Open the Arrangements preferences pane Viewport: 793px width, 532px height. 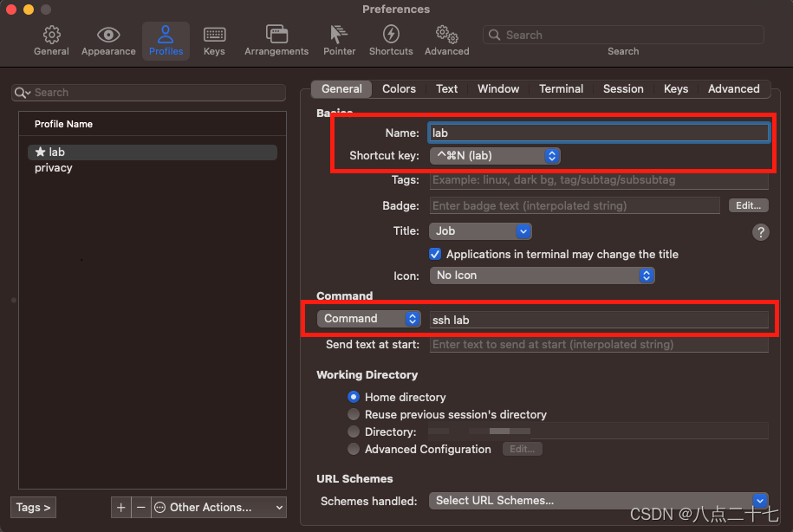276,41
